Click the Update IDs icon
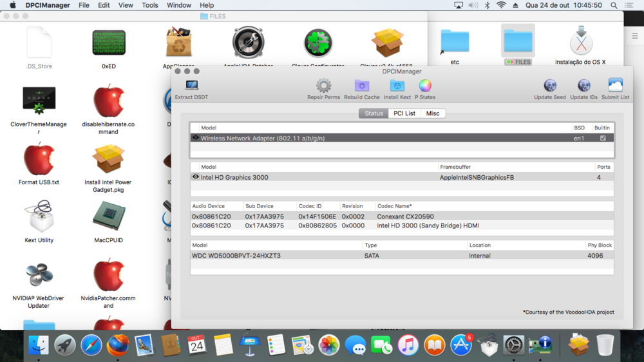 click(x=583, y=86)
